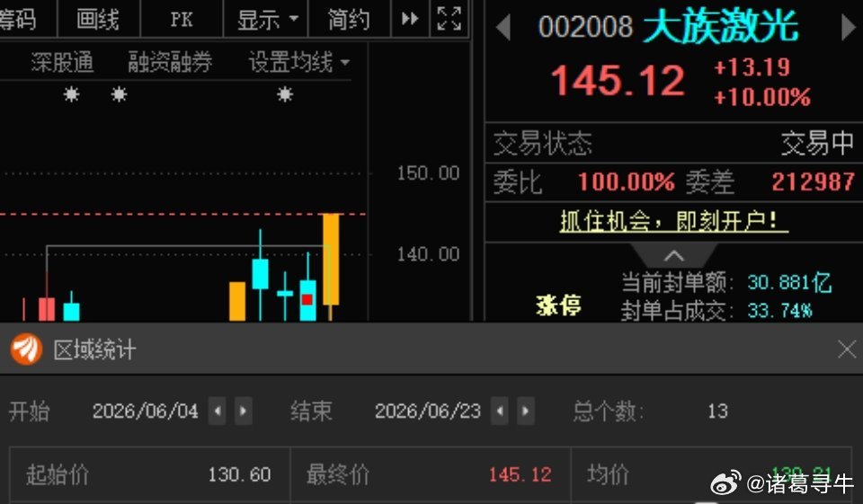Click start date field 2026/06/04

[146, 411]
